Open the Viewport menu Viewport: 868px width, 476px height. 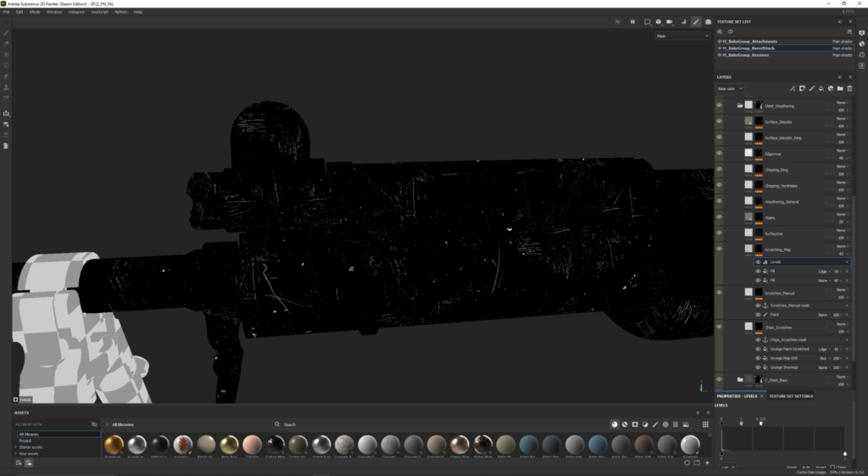click(x=76, y=12)
